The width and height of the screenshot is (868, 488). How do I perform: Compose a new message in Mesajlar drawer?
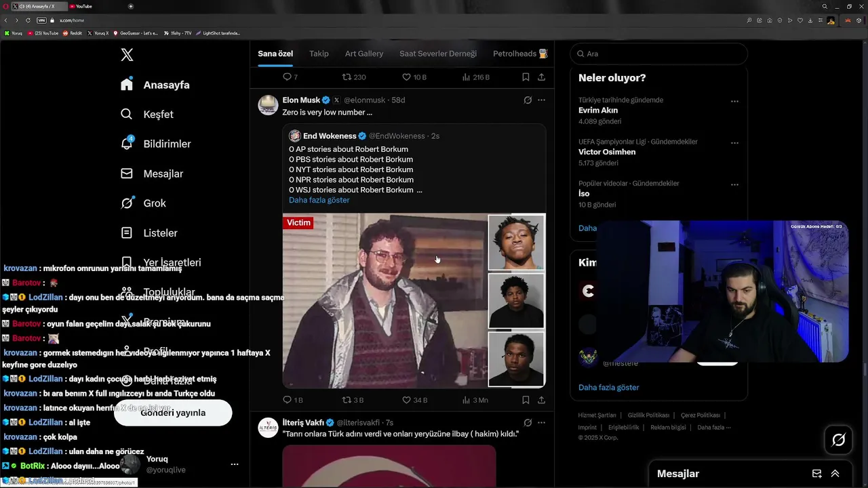pyautogui.click(x=816, y=474)
